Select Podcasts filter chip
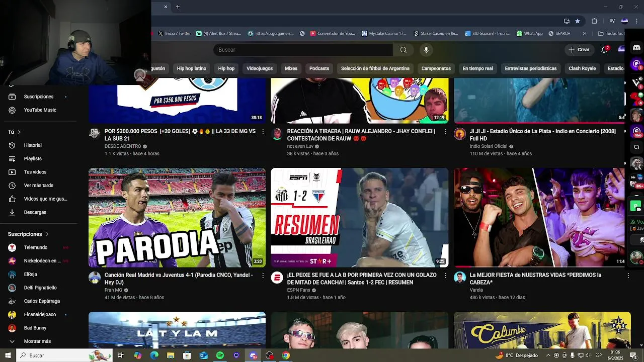 click(319, 68)
